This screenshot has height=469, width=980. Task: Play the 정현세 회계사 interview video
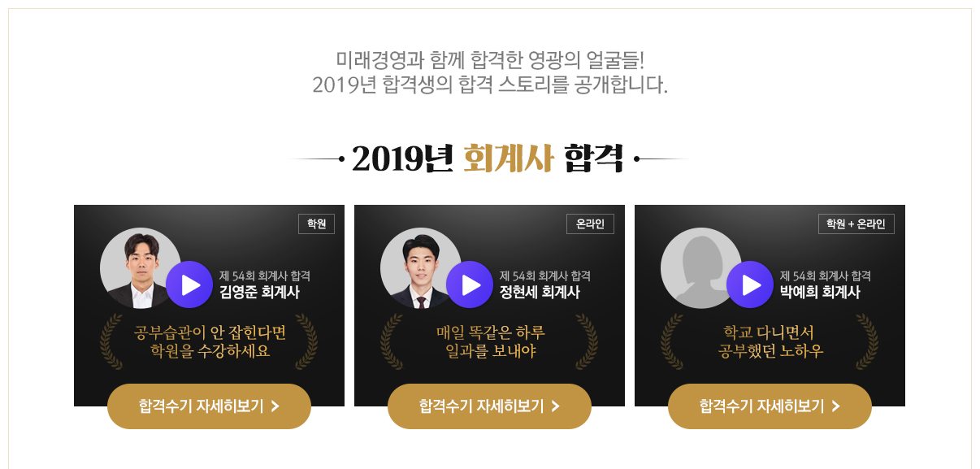tap(470, 284)
